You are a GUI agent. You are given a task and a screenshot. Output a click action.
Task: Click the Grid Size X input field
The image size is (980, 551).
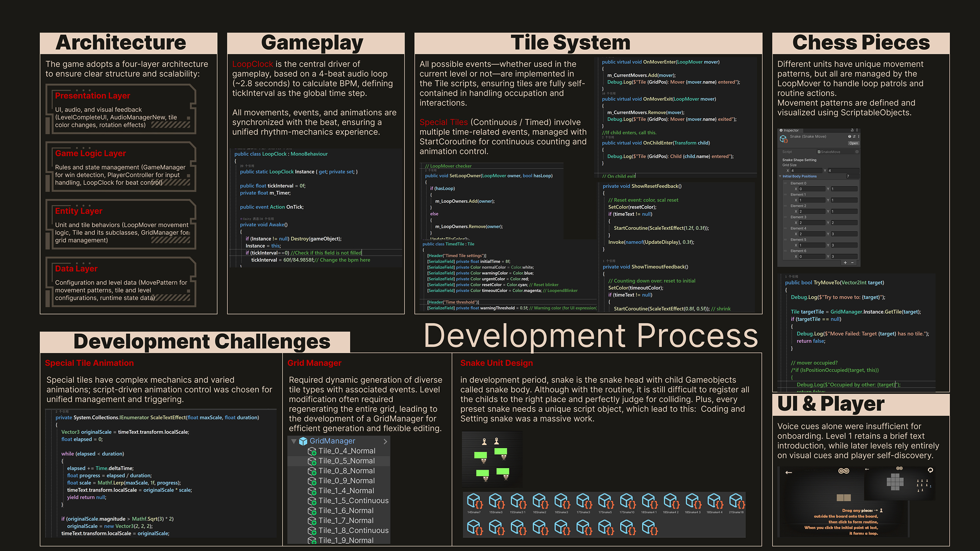[x=806, y=171]
